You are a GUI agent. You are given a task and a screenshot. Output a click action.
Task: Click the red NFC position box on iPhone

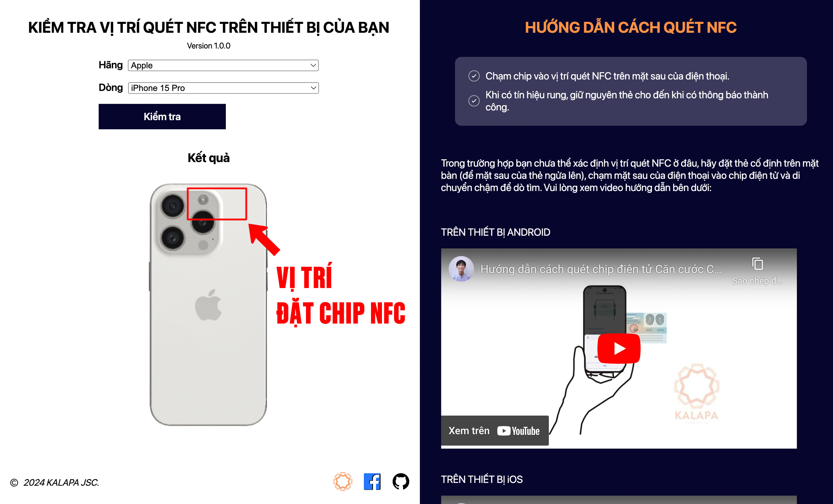217,204
